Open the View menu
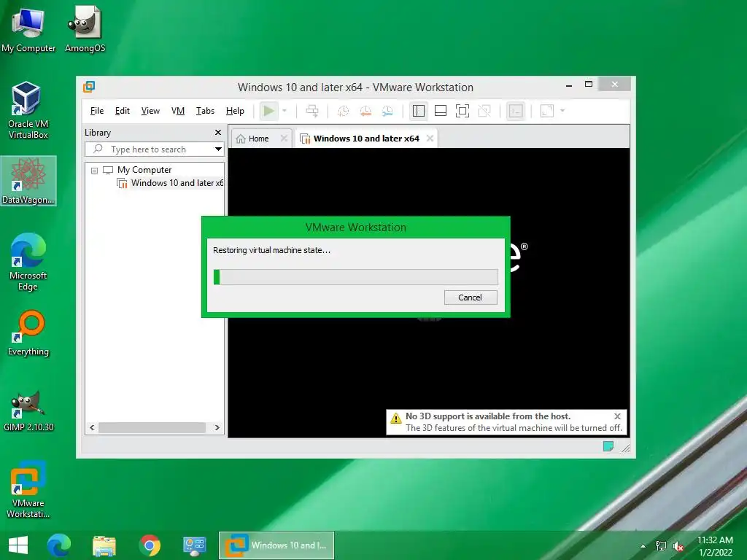 click(150, 111)
